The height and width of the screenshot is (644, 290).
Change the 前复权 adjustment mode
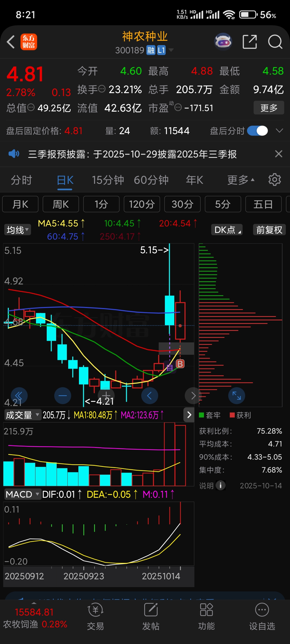(269, 230)
